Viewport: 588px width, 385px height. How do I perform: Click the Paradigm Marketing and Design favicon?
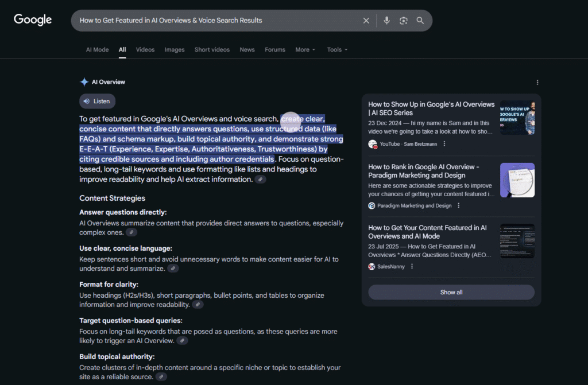point(372,205)
